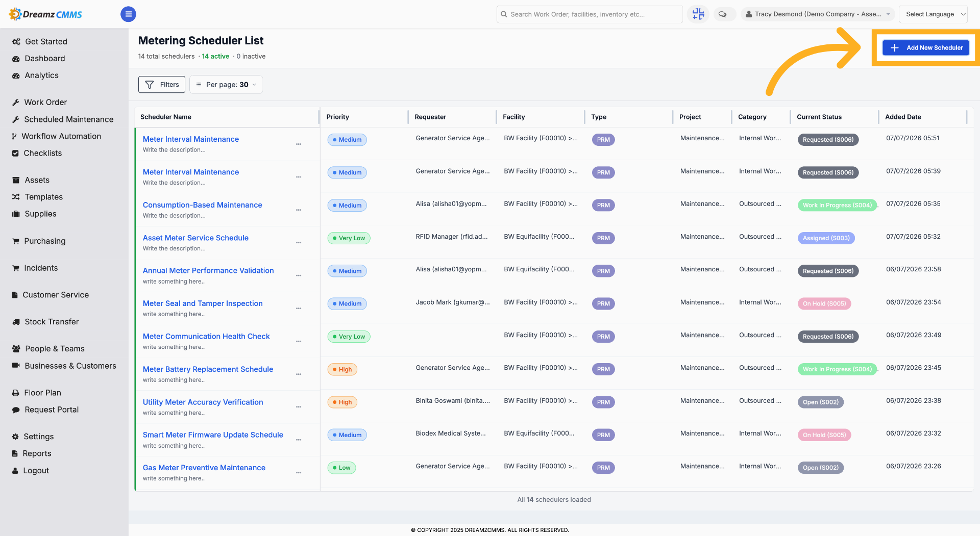The width and height of the screenshot is (980, 536).
Task: Open the three-dot menu for Utility Meter Accuracy Verification
Action: pos(299,407)
